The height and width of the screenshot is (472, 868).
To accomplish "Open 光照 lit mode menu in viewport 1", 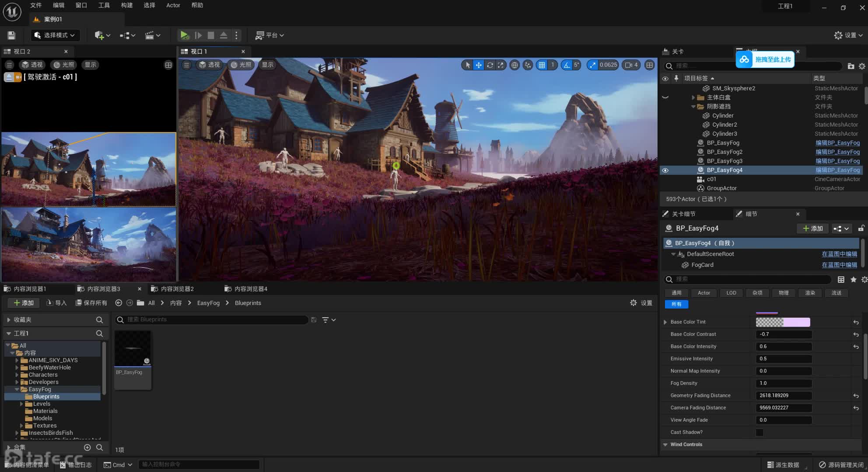I will point(241,65).
